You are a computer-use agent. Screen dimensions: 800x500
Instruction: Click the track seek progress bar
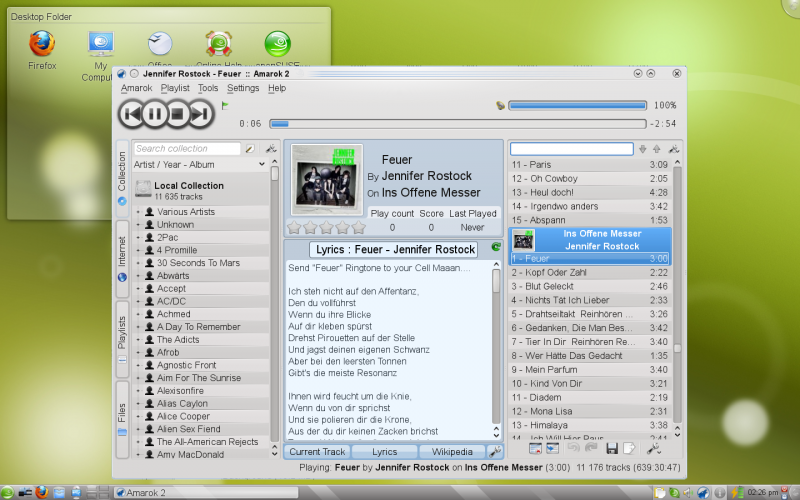pos(458,124)
